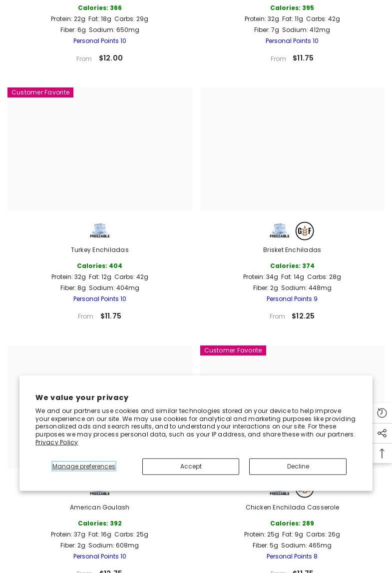Click the share icon on right sidebar
Screen dimensions: 392x573
point(382,433)
